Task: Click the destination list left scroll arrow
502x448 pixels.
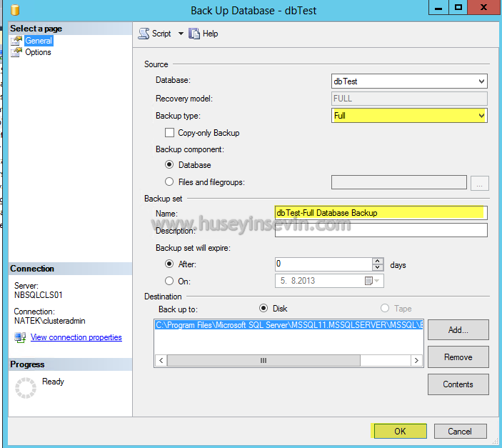Action: pyautogui.click(x=161, y=361)
